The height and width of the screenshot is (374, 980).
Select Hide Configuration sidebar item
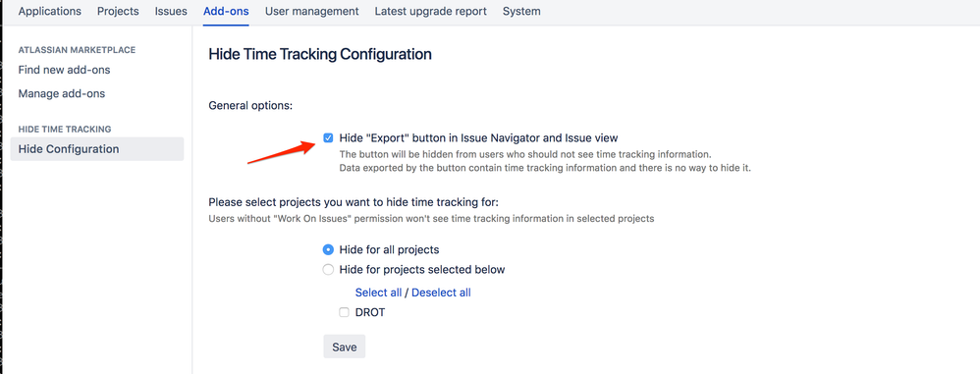pos(97,149)
